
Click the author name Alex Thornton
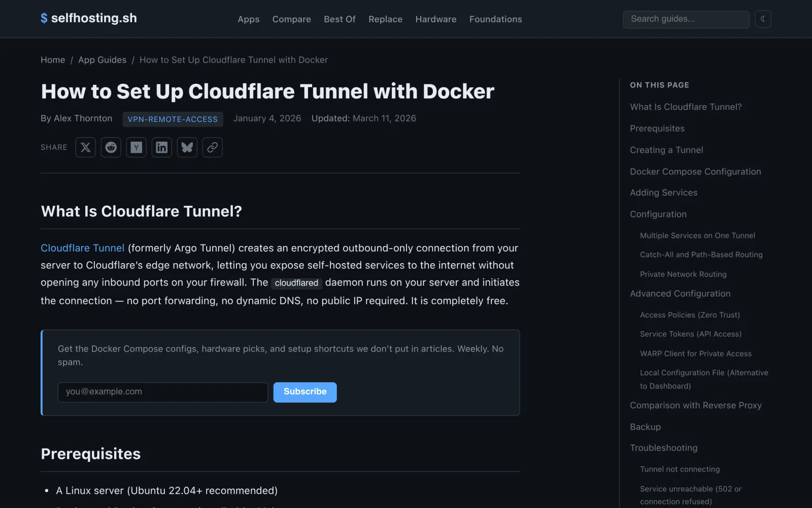83,118
